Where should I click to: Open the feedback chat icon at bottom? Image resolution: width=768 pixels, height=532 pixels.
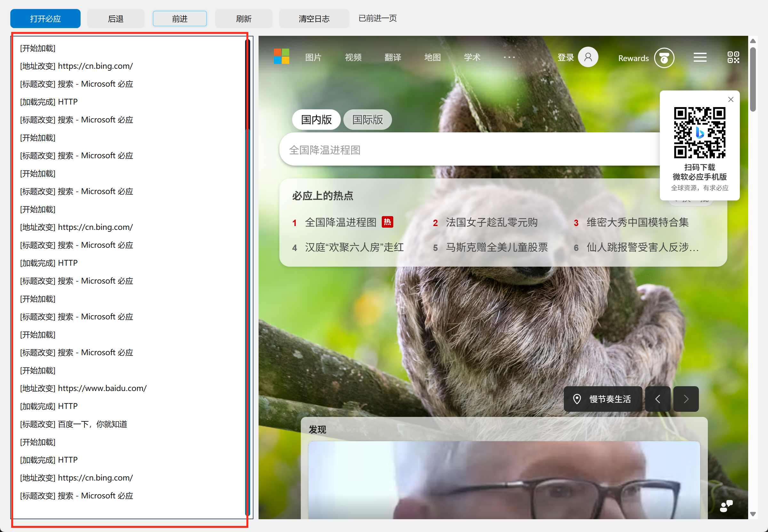(726, 506)
